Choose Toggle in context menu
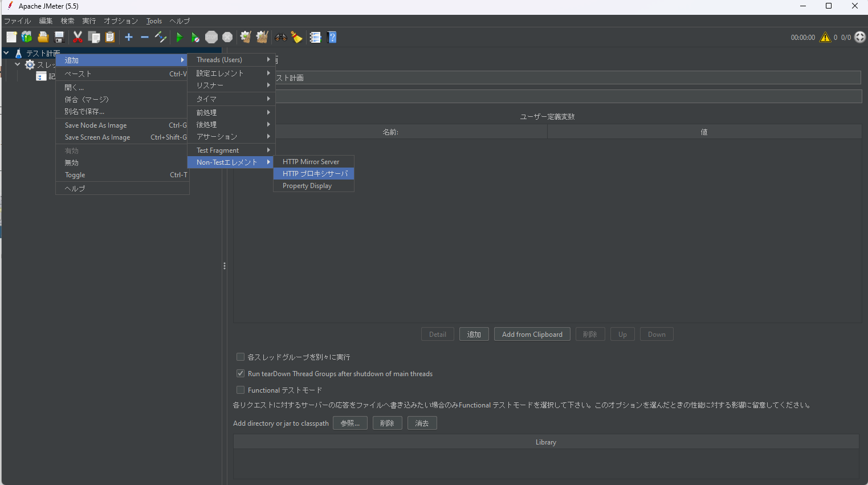This screenshot has width=868, height=485. (x=123, y=174)
